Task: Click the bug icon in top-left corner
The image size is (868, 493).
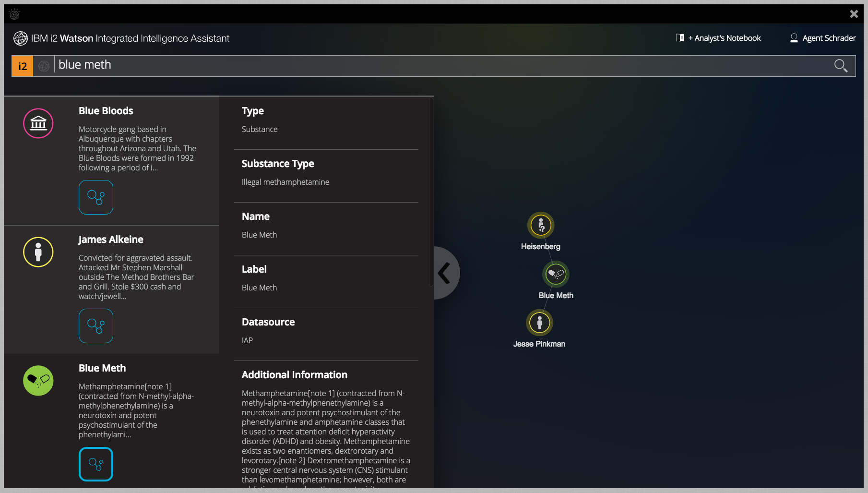Action: [14, 14]
